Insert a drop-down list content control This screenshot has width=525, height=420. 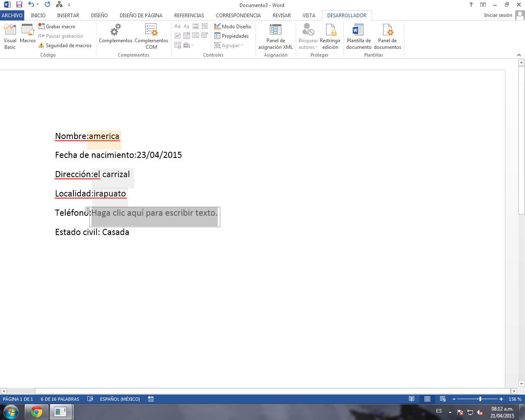196,35
